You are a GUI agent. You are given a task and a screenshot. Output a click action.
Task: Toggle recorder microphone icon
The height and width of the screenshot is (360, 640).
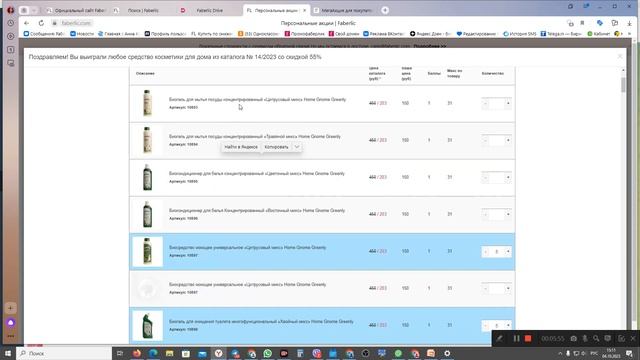click(x=585, y=338)
